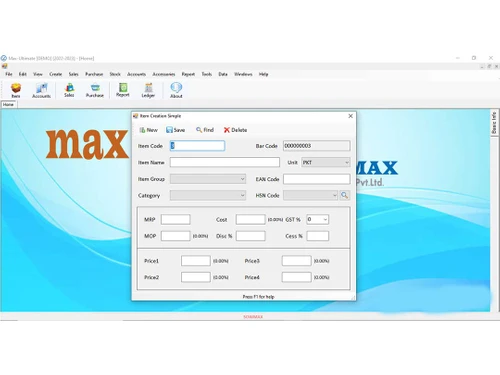Click New in Item Creation dialog
The image size is (500, 375).
(148, 130)
